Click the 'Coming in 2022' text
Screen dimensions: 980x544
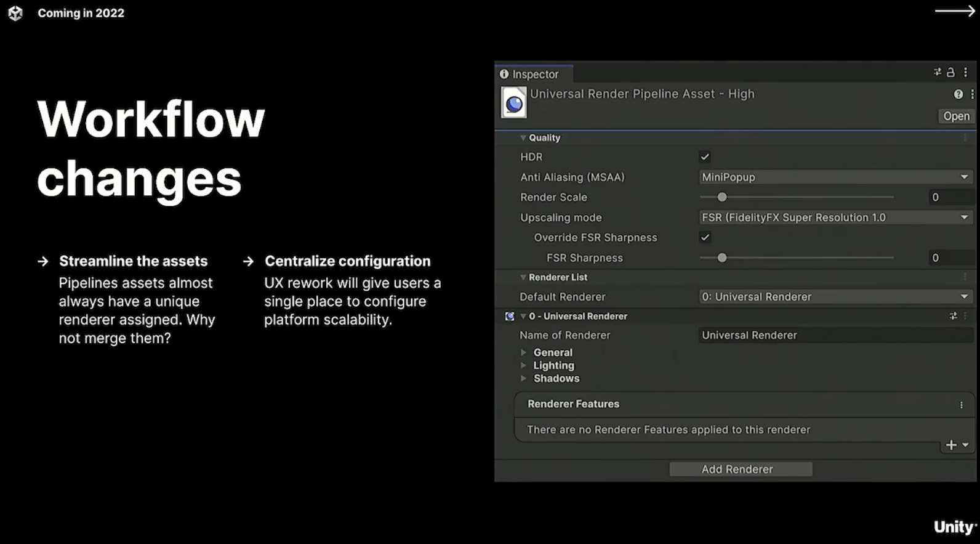(x=81, y=13)
